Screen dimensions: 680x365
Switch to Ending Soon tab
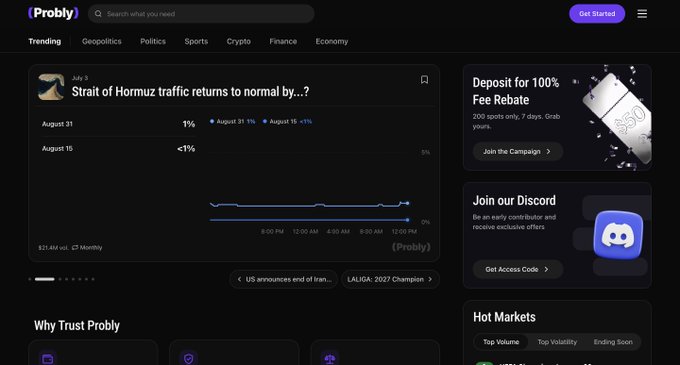coord(613,342)
